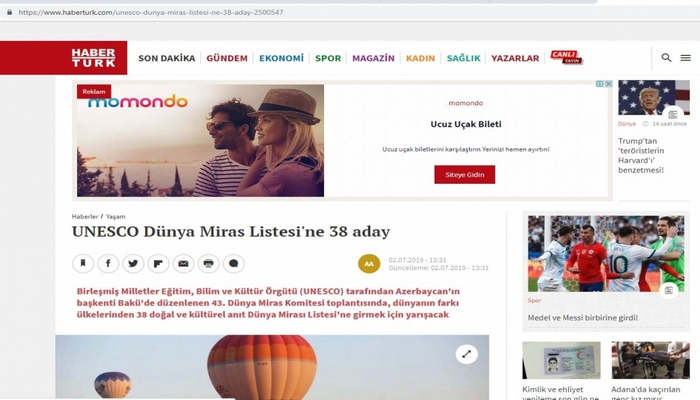Click Yaşam breadcrumb link

pyautogui.click(x=116, y=217)
